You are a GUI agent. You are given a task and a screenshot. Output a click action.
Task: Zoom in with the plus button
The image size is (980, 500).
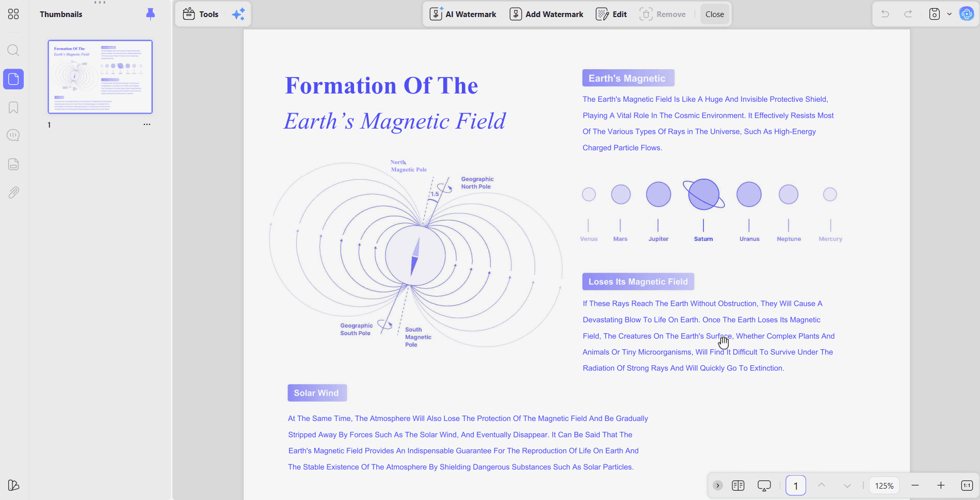tap(941, 486)
